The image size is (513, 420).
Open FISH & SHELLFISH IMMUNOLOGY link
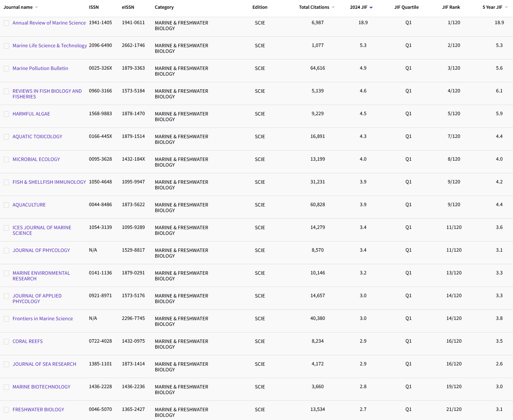(x=49, y=182)
